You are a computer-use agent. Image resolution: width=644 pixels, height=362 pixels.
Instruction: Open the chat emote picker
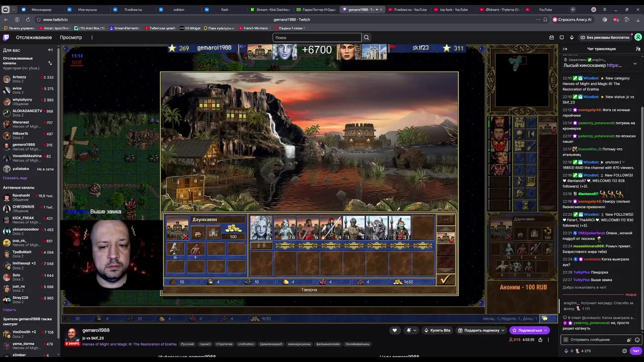pyautogui.click(x=637, y=340)
